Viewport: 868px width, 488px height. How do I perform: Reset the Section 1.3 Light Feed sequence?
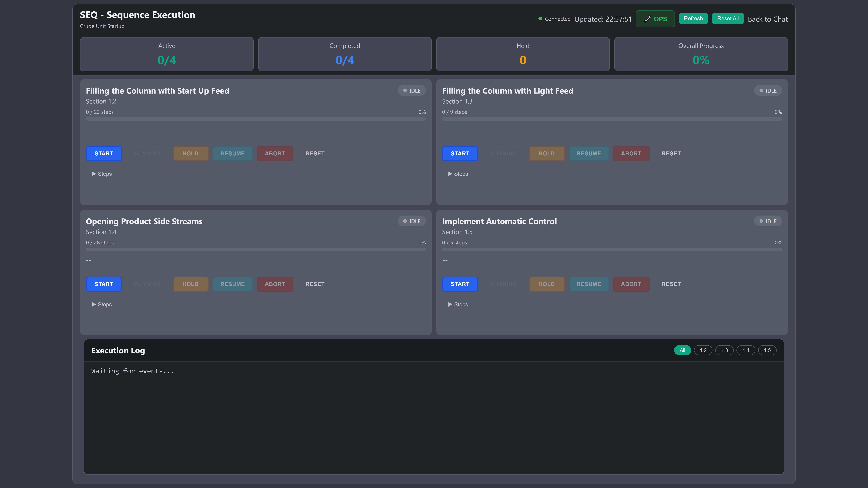[x=671, y=154]
